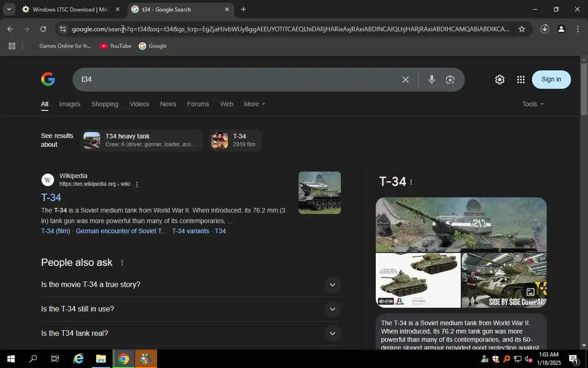Choose the T34 heavy tank suggestion
This screenshot has height=368, width=588.
click(142, 140)
